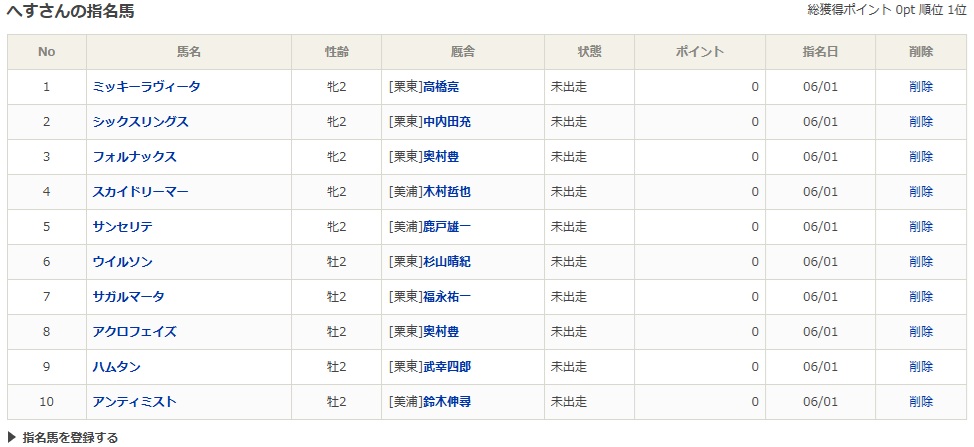The width and height of the screenshot is (974, 447).
Task: Delete ウイルソン via 削除 link
Action: (x=921, y=261)
